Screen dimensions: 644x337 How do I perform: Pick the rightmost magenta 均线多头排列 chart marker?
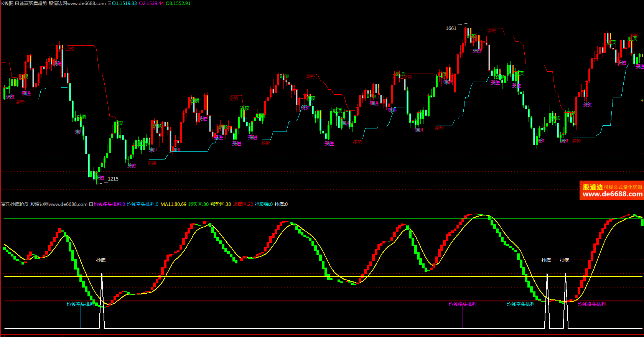[x=591, y=304]
